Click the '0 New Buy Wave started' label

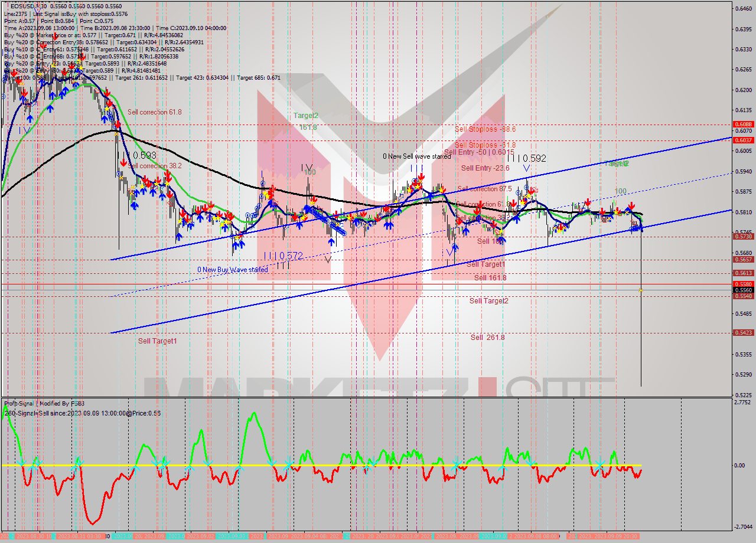232,269
